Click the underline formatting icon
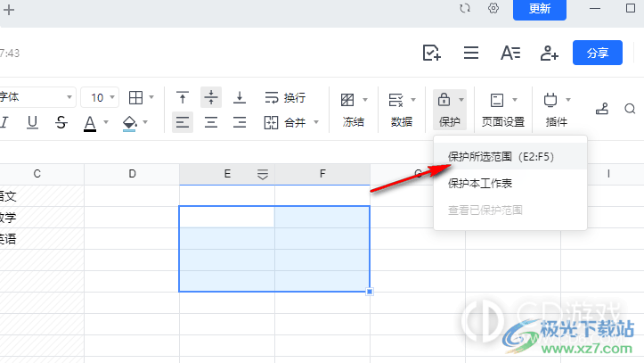644x363 pixels. [32, 123]
